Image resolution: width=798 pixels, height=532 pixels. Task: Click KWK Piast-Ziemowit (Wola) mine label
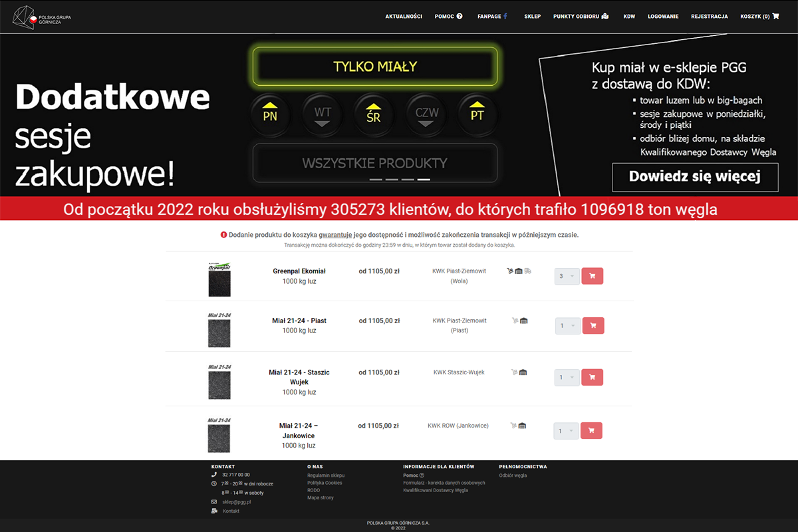pyautogui.click(x=460, y=276)
